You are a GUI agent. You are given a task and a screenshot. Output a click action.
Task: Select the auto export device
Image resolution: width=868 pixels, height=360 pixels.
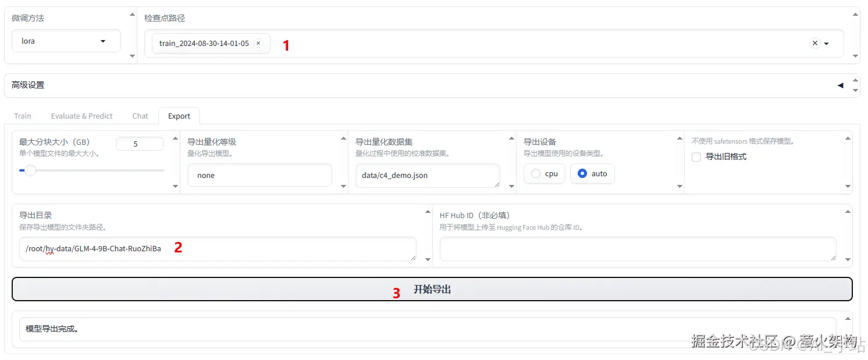(592, 174)
